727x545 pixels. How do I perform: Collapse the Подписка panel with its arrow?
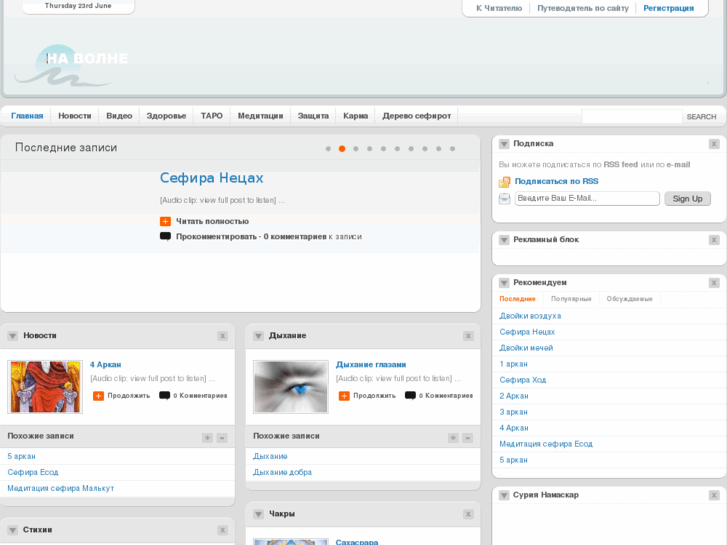tap(504, 144)
